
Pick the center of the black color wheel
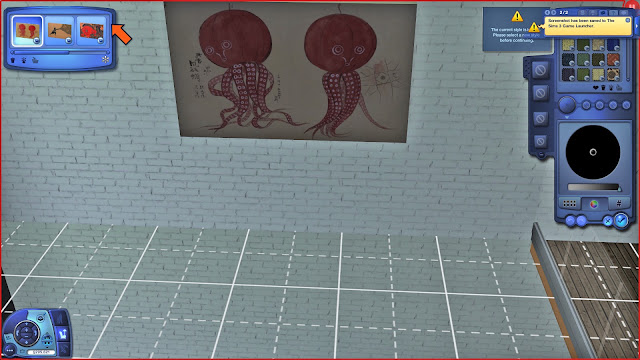(593, 152)
